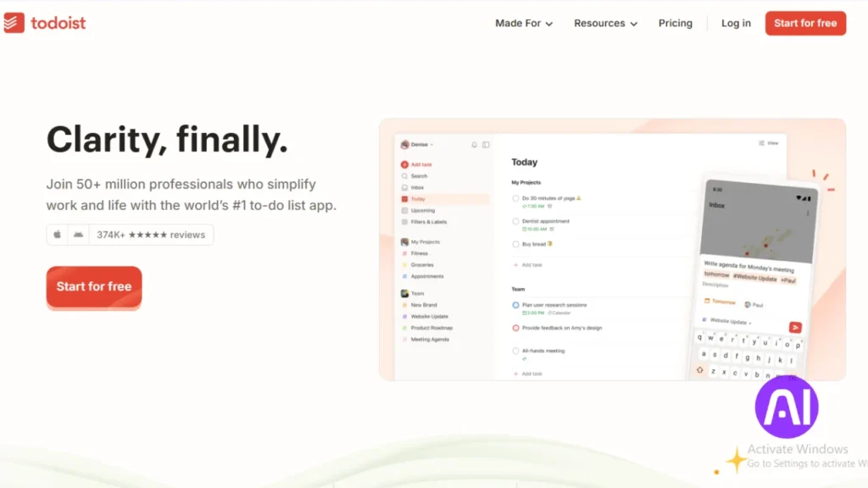Click the Add task plus icon
Viewport: 868px width, 488px height.
point(404,164)
